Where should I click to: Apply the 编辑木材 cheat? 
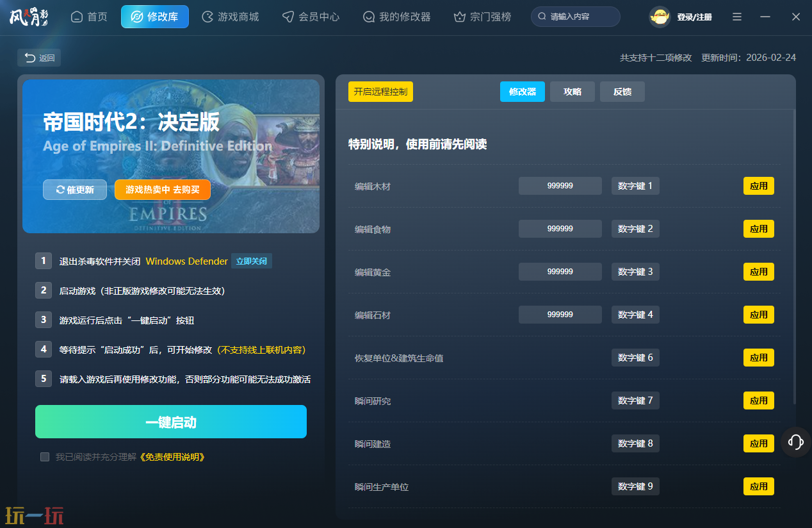[759, 186]
